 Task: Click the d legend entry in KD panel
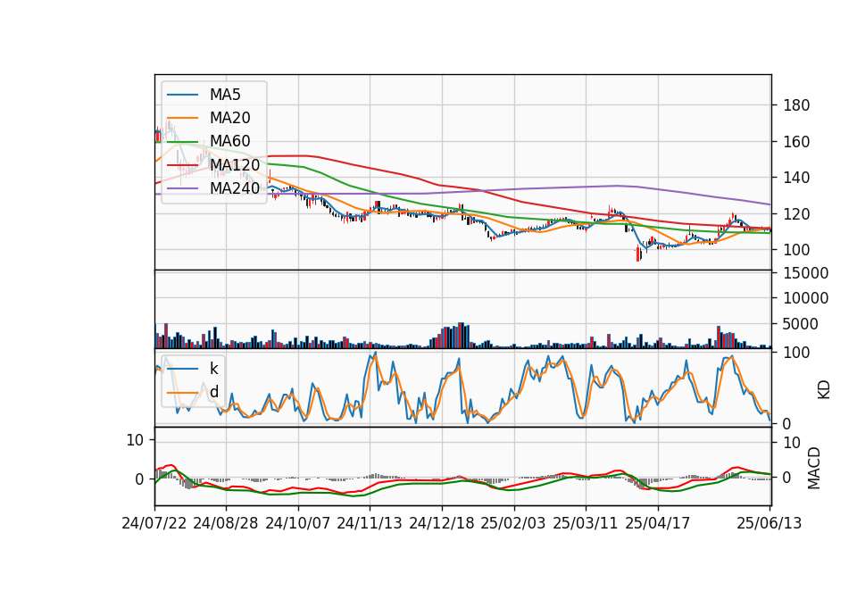213,392
